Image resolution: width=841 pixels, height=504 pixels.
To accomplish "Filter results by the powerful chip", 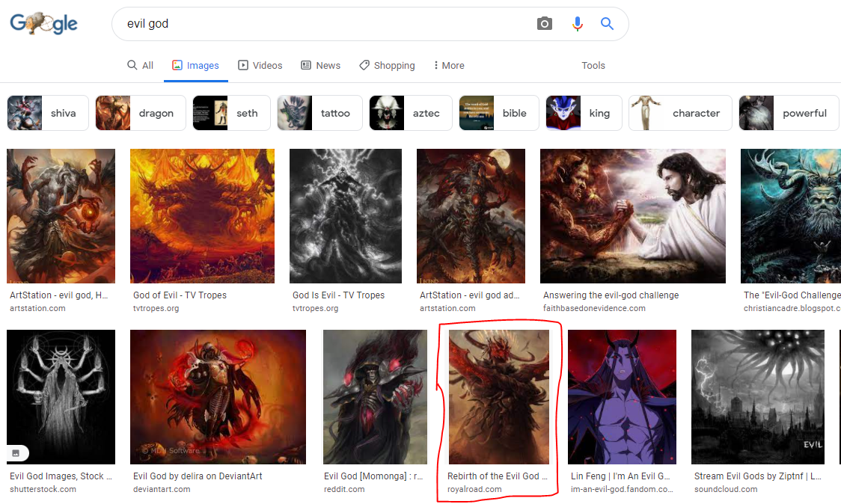I will [x=789, y=113].
